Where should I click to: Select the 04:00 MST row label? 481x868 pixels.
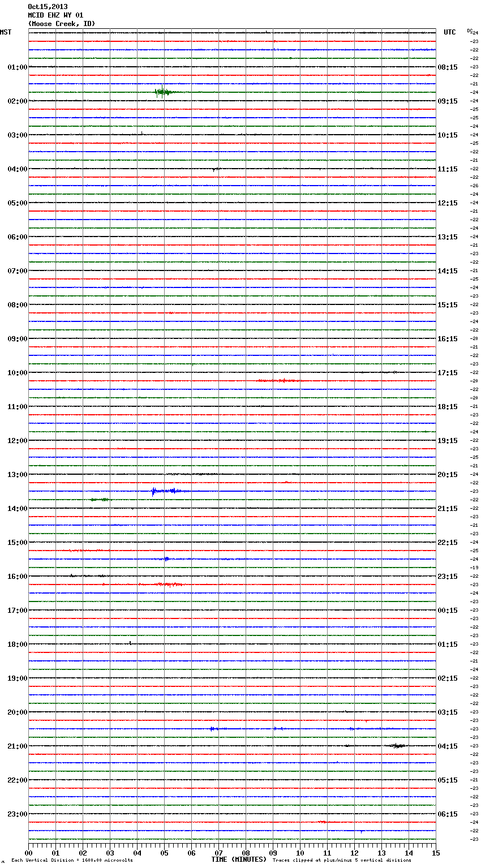[18, 169]
